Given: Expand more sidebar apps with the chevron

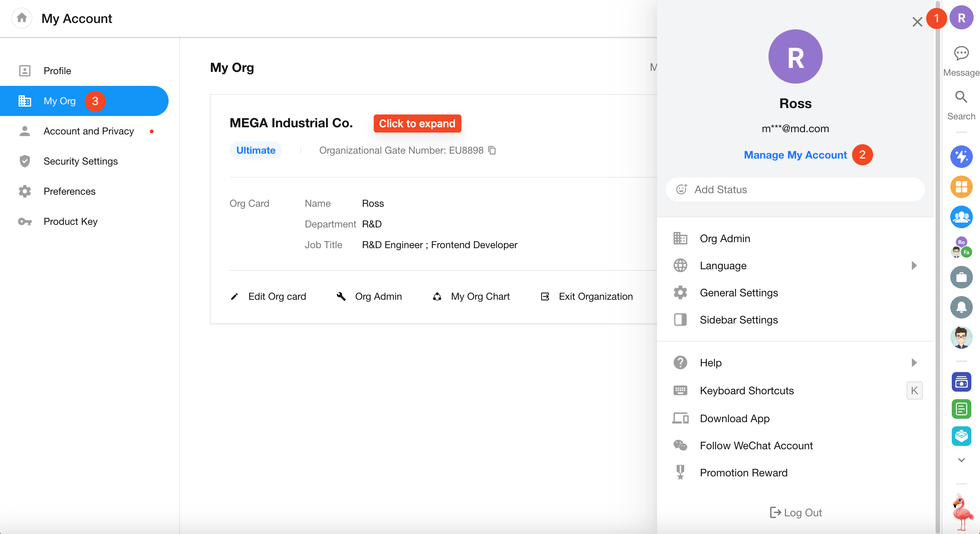Looking at the screenshot, I should tap(961, 460).
